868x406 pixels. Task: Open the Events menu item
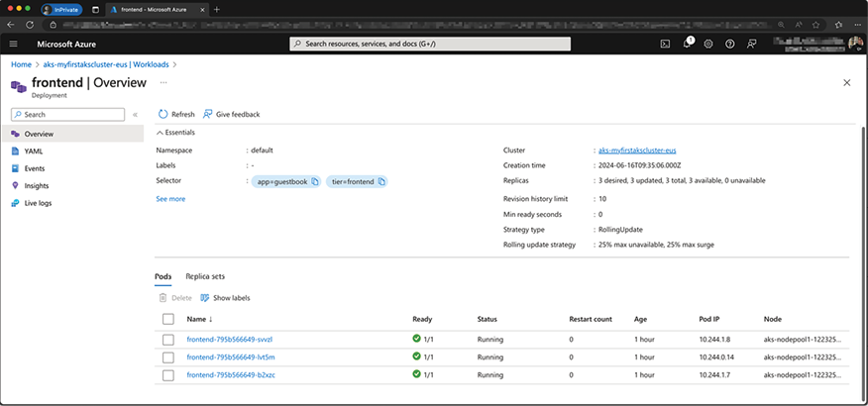tap(72, 168)
